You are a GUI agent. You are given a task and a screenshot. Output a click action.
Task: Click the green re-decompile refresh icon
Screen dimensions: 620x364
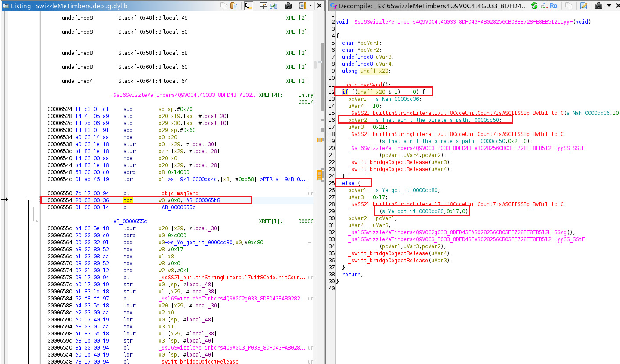pyautogui.click(x=534, y=6)
